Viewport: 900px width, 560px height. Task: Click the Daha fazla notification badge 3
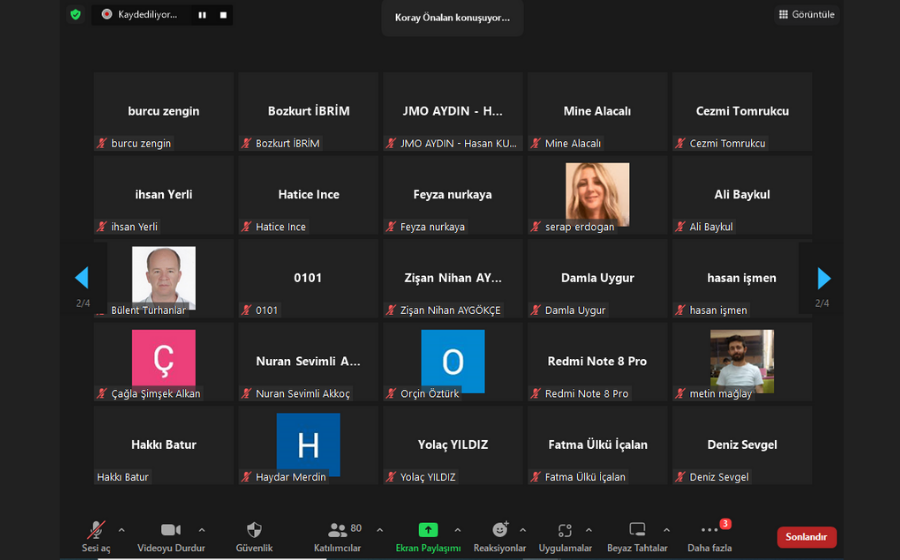(x=725, y=523)
